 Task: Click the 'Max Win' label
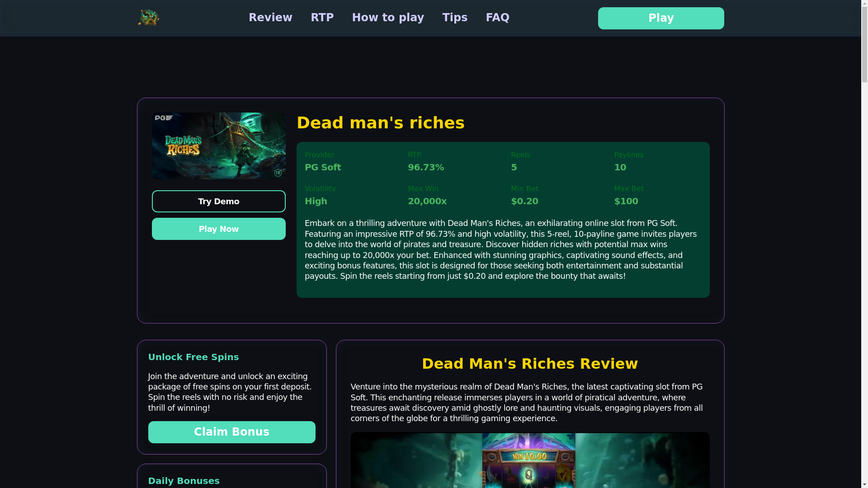(x=423, y=188)
